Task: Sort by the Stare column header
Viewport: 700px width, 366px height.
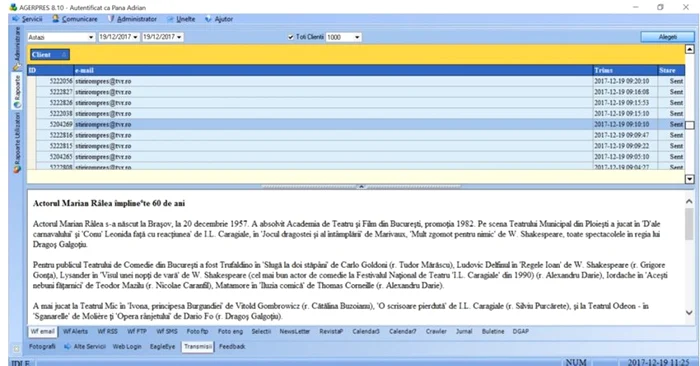Action: click(671, 70)
